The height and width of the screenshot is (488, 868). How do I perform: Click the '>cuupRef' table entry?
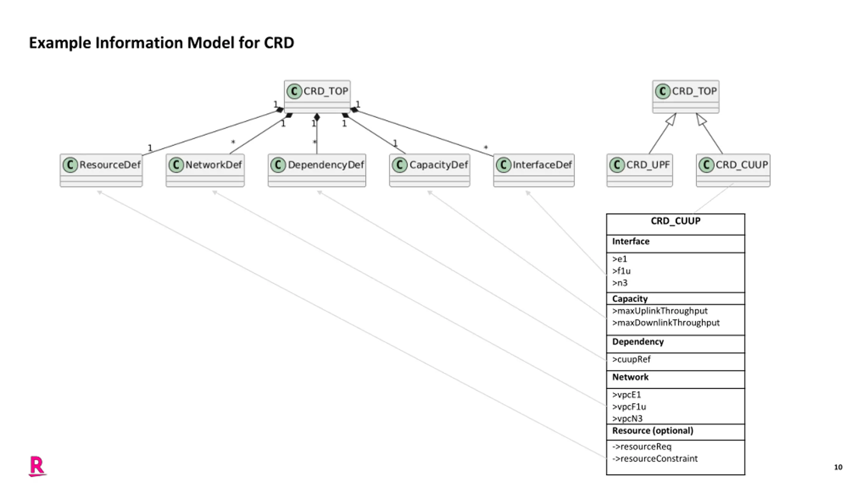[x=631, y=359]
